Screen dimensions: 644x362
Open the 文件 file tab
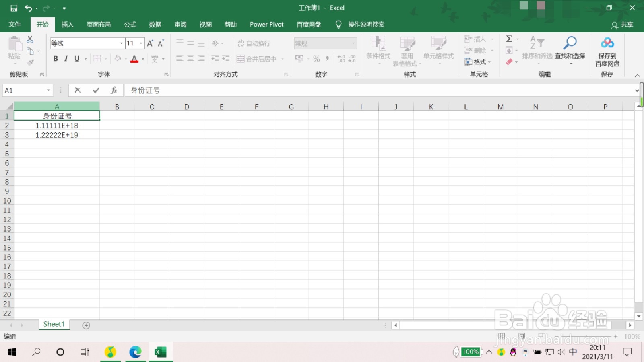point(15,24)
